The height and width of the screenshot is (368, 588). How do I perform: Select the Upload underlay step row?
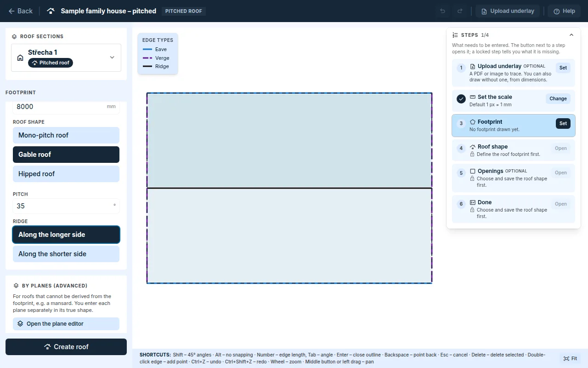tap(514, 73)
